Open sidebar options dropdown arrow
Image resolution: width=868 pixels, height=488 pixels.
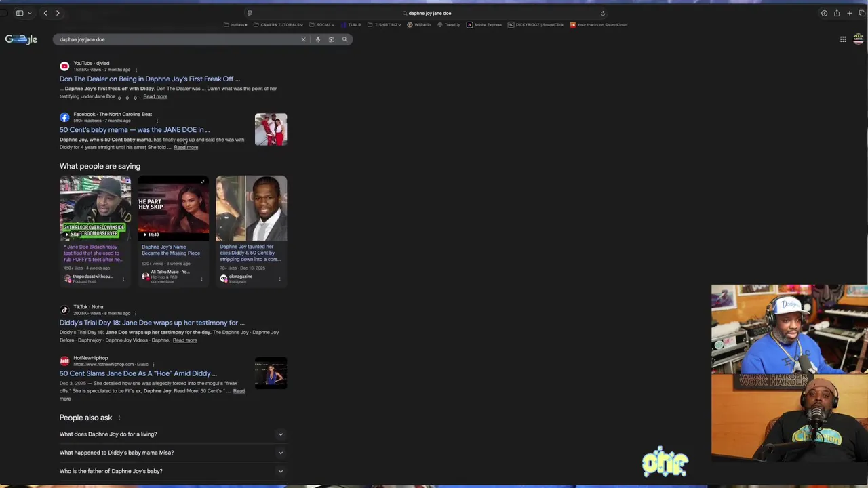(29, 13)
